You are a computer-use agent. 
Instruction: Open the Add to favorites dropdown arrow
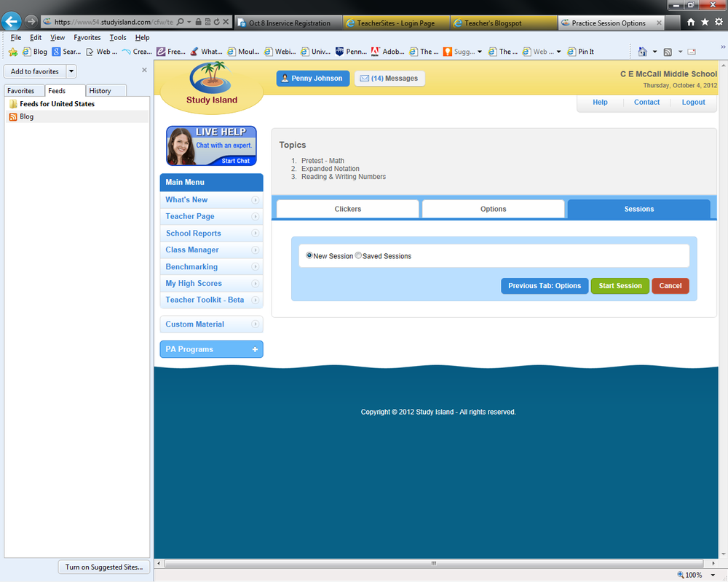[x=71, y=71]
